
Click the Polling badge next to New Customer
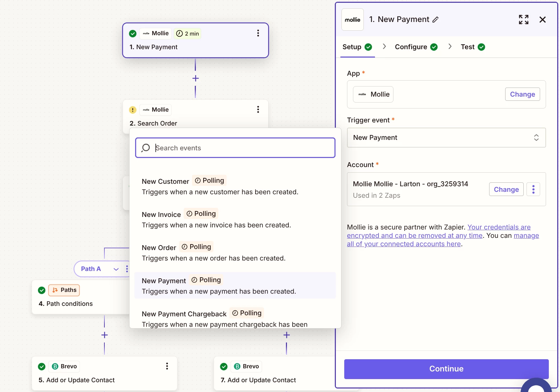coord(209,180)
